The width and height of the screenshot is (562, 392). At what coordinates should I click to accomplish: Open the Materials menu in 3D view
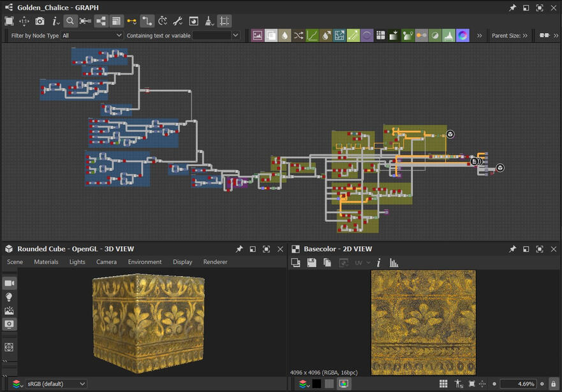coord(46,262)
